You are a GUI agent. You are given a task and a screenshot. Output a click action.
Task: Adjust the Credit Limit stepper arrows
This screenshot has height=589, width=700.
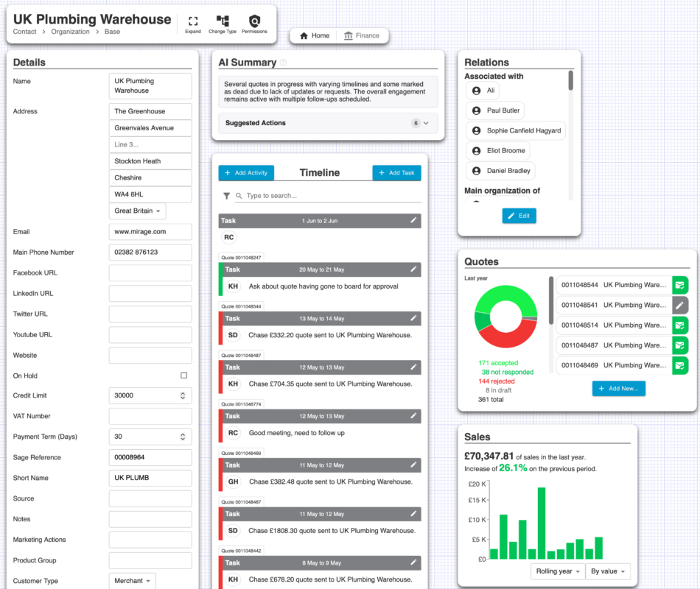[x=183, y=396]
